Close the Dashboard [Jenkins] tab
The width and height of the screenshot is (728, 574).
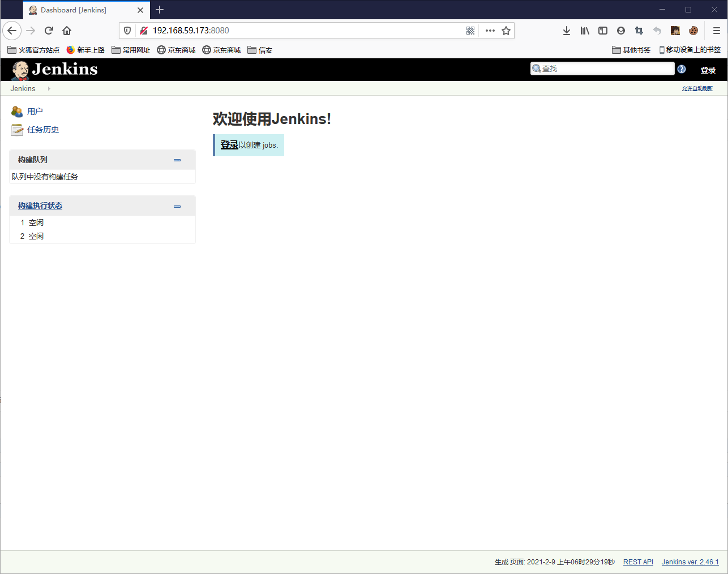(140, 10)
